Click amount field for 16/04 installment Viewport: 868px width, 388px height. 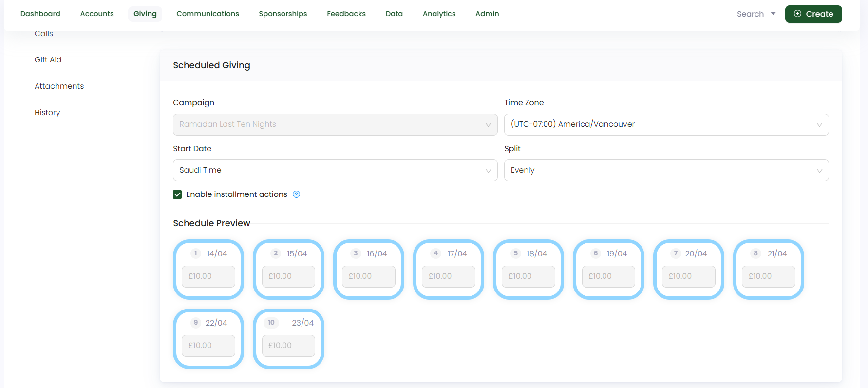tap(369, 276)
